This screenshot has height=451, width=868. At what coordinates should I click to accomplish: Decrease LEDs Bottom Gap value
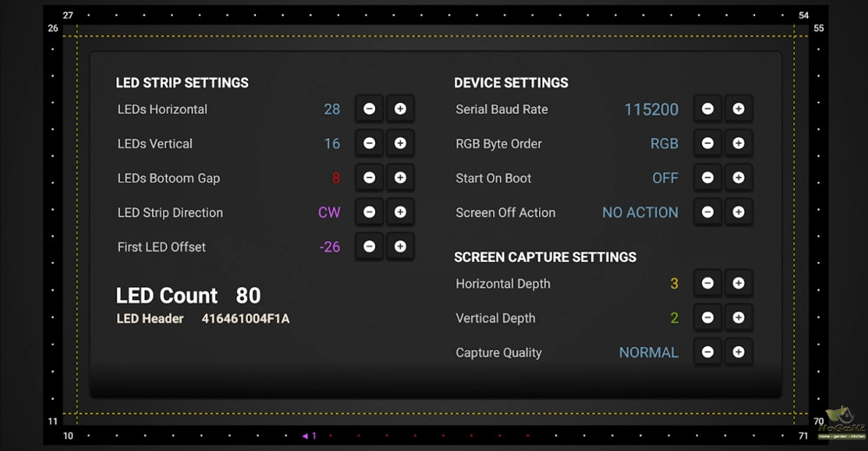[x=369, y=178]
